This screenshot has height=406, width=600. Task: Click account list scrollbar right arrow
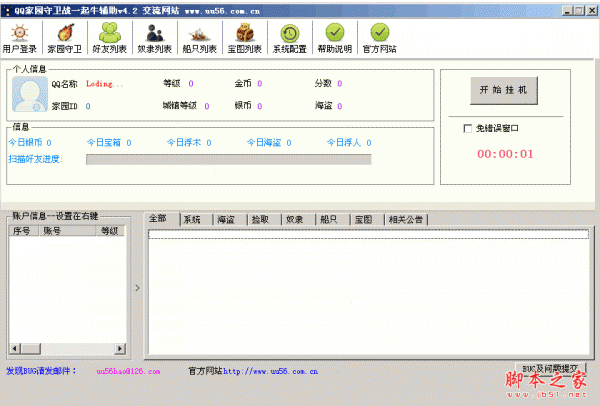pyautogui.click(x=120, y=348)
